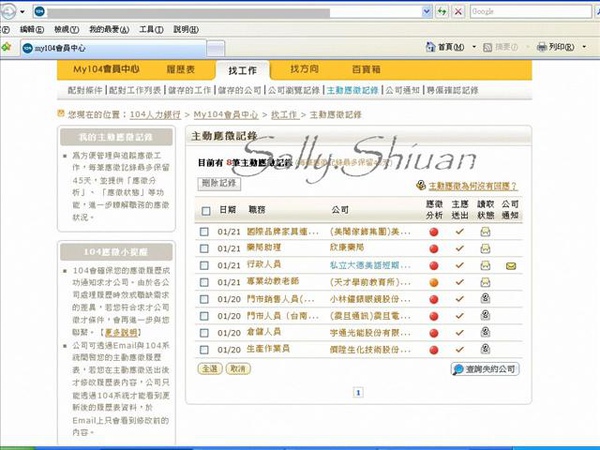
Task: Click the browser stop X icon
Action: 458,11
